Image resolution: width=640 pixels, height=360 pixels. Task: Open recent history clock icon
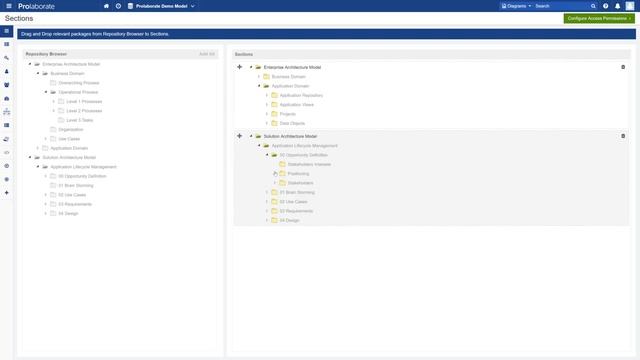click(118, 6)
